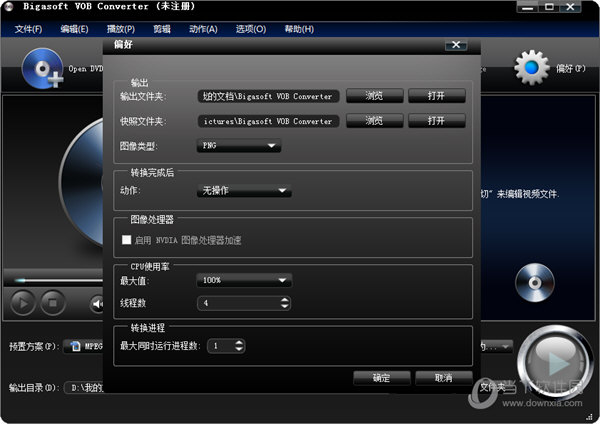Screen dimensions: 600x424
Task: Open the 选项(O) menu
Action: [x=251, y=29]
